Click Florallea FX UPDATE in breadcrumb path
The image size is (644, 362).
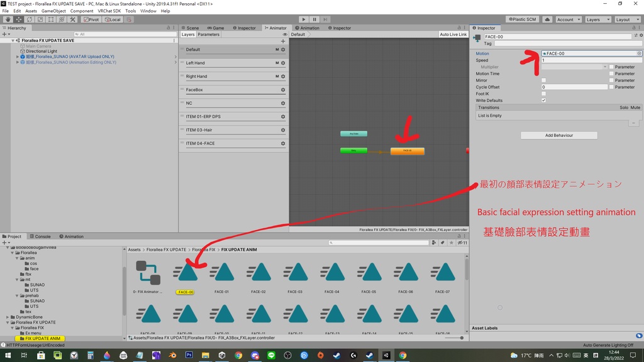166,250
